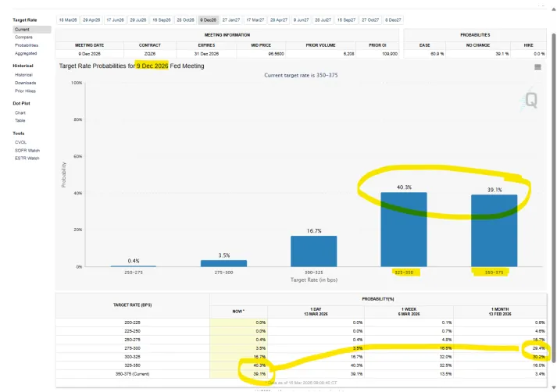The height and width of the screenshot is (392, 557).
Task: Click the 3.5% bar for 275-300
Action: coord(223,263)
